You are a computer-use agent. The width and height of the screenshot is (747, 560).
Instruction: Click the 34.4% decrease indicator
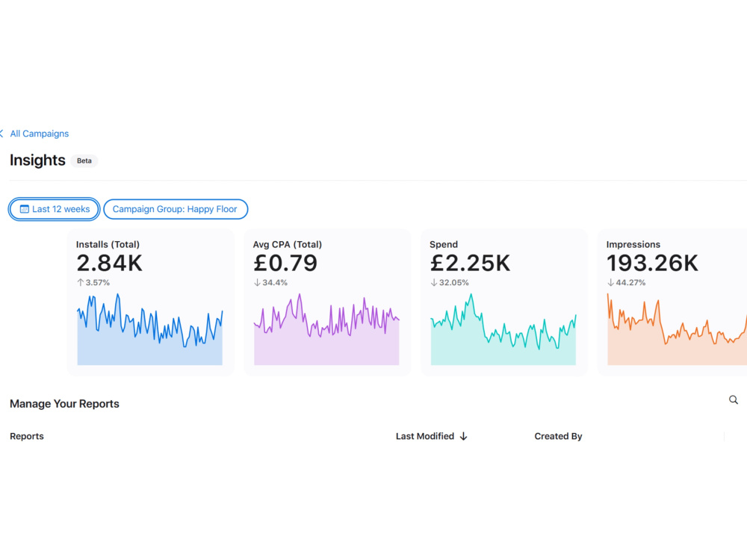point(270,282)
